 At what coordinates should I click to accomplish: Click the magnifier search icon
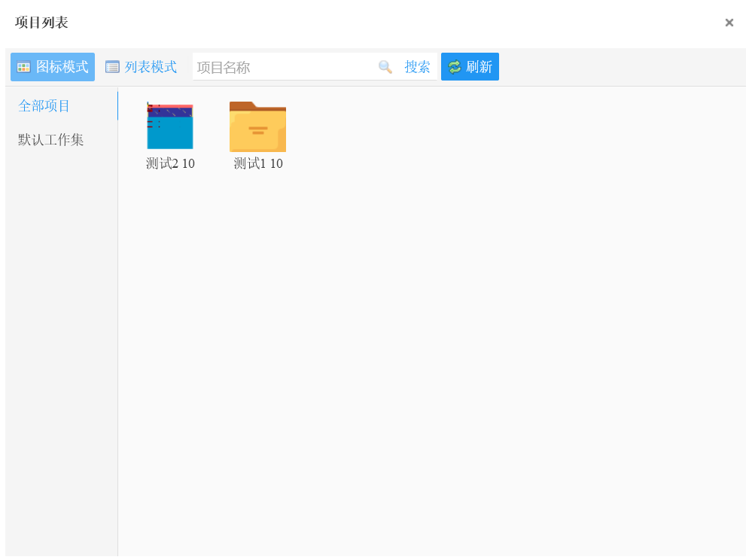pyautogui.click(x=385, y=67)
